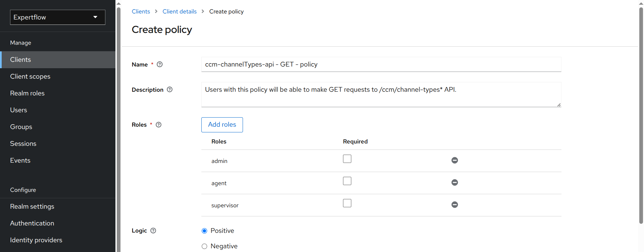This screenshot has height=252, width=644.
Task: Click the Clients breadcrumb link
Action: point(141,11)
